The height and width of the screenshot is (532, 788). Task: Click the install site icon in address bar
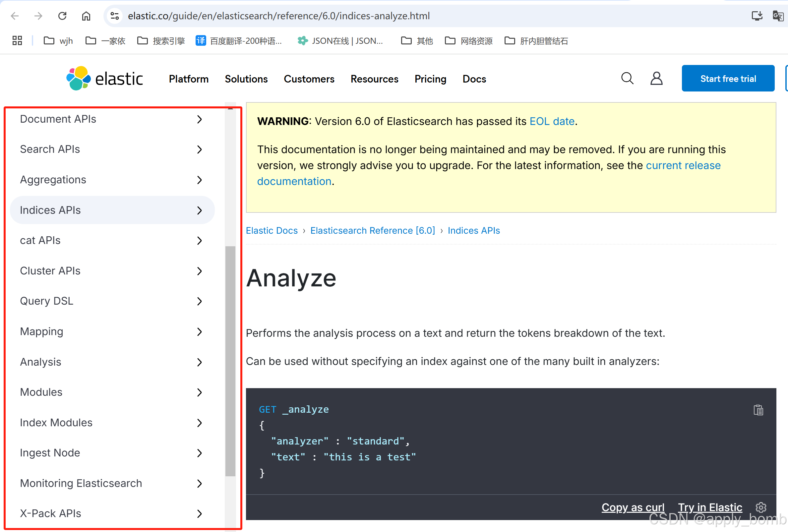(757, 16)
